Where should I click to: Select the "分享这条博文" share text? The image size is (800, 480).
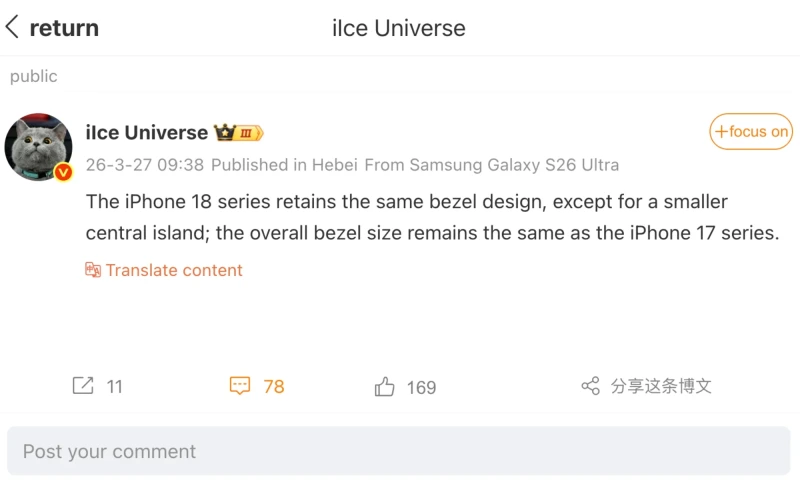[661, 386]
